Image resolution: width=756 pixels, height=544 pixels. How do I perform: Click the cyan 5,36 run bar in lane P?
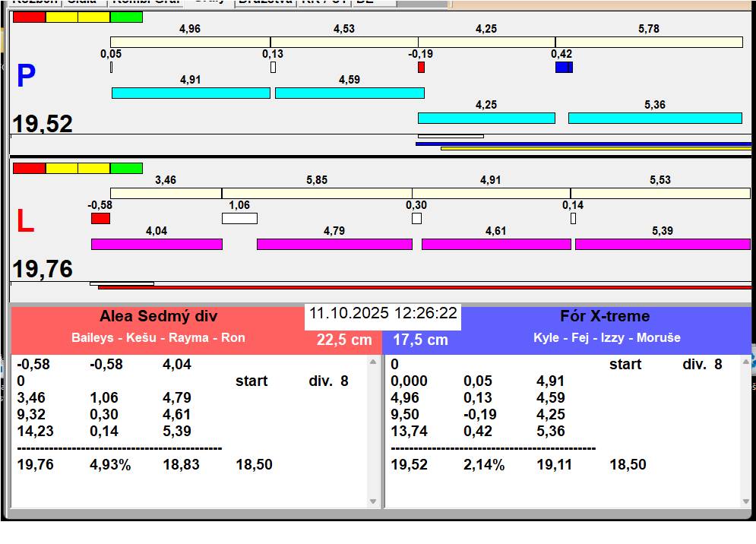[655, 118]
